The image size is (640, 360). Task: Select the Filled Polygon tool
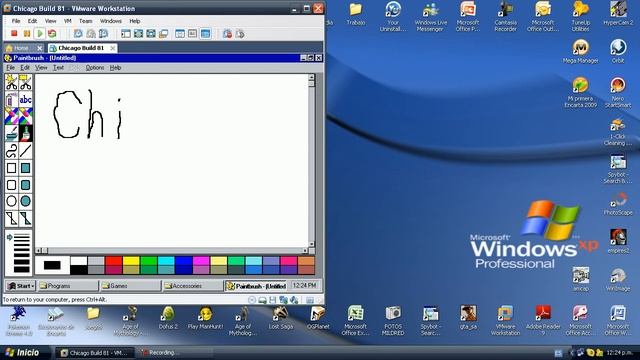click(x=25, y=218)
